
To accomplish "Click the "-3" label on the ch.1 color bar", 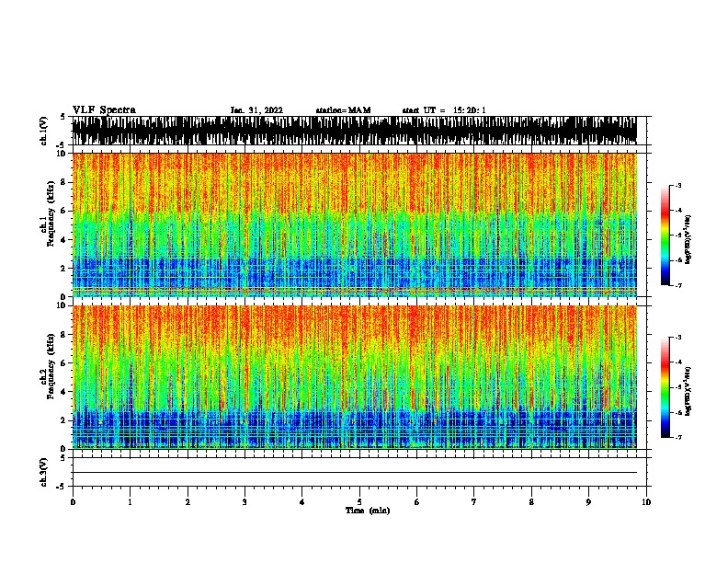I will pyautogui.click(x=678, y=186).
